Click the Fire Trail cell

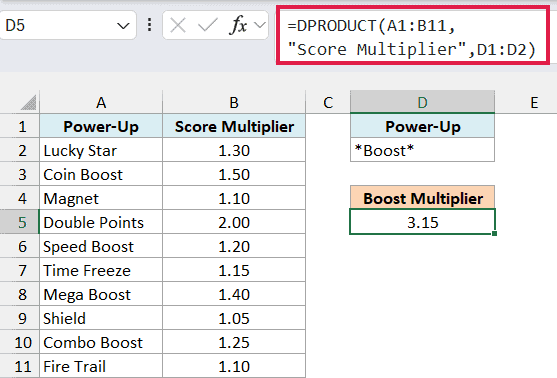pyautogui.click(x=101, y=366)
